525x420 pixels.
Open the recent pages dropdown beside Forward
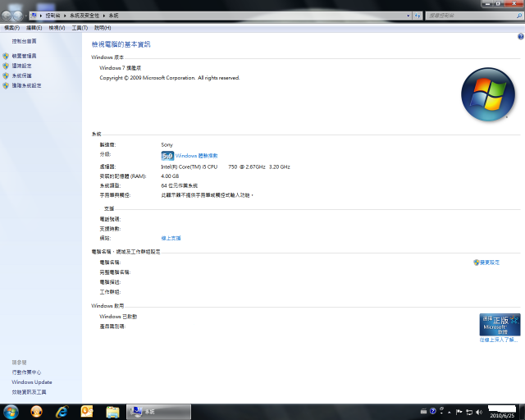[x=25, y=16]
